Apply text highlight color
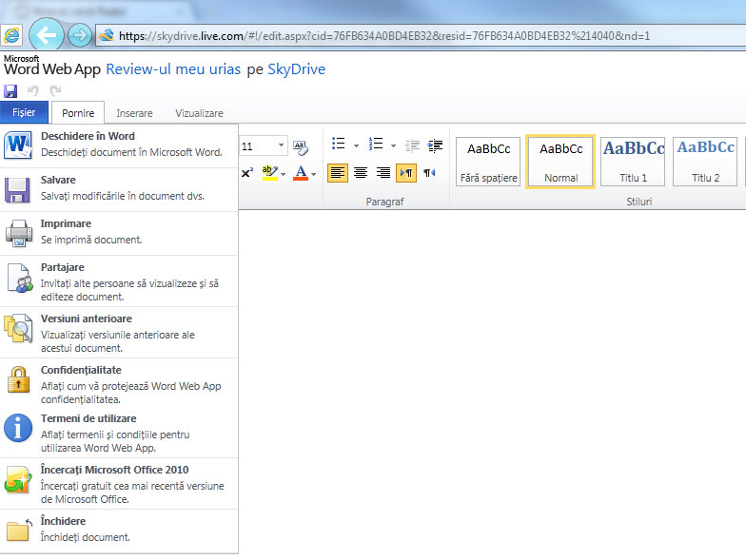The width and height of the screenshot is (746, 560). 270,173
